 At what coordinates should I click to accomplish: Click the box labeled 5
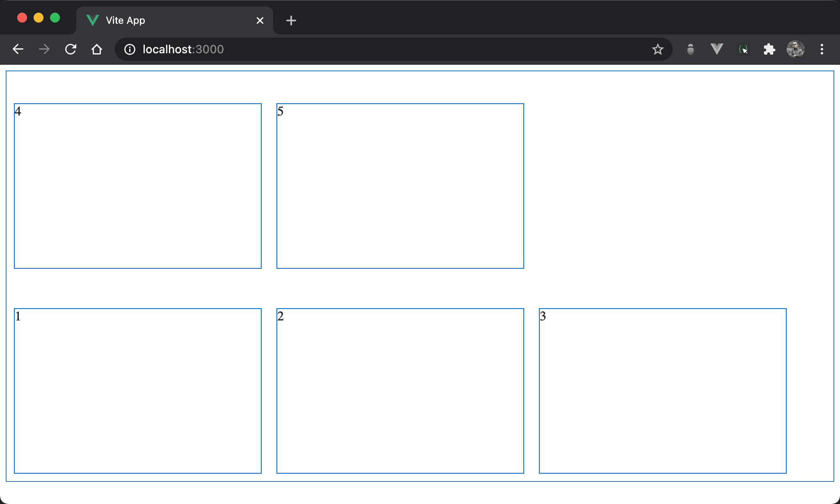400,186
